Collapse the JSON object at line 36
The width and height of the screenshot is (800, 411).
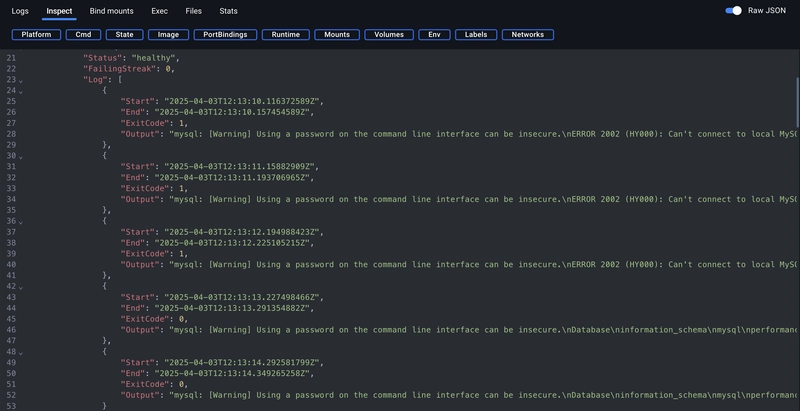click(21, 222)
